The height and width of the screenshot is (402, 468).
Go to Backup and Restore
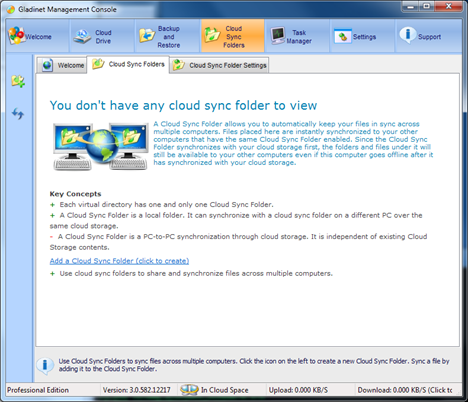168,36
